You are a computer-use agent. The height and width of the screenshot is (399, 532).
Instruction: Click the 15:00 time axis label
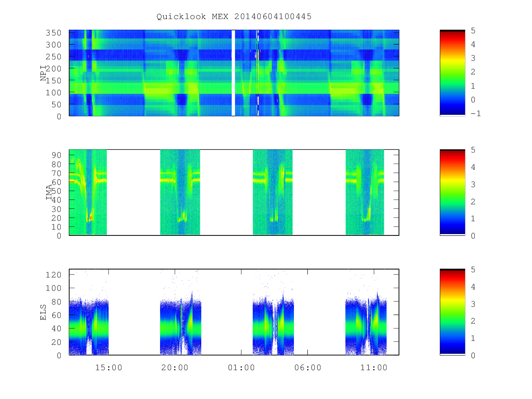(109, 368)
